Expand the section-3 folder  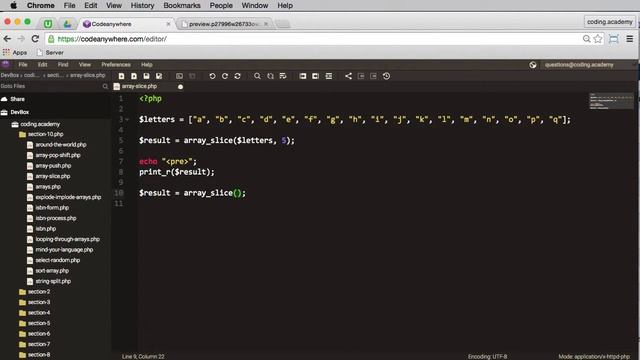(x=39, y=302)
